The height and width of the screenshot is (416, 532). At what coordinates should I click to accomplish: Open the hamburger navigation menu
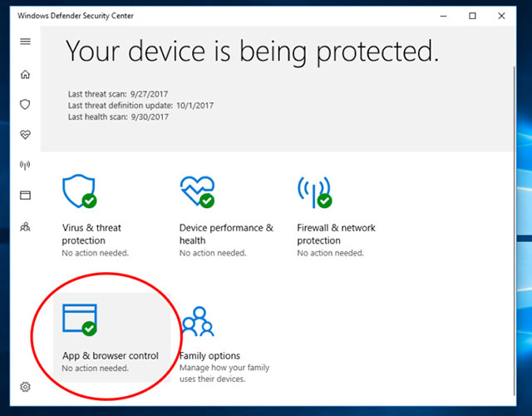(x=25, y=42)
